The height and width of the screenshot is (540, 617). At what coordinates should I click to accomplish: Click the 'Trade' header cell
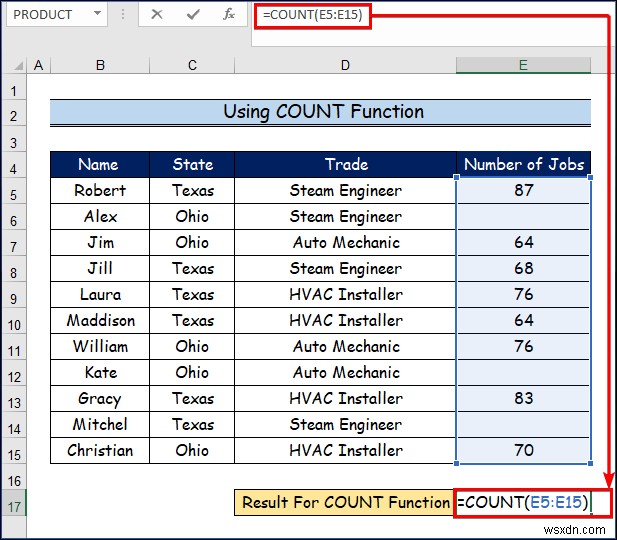[x=345, y=165]
